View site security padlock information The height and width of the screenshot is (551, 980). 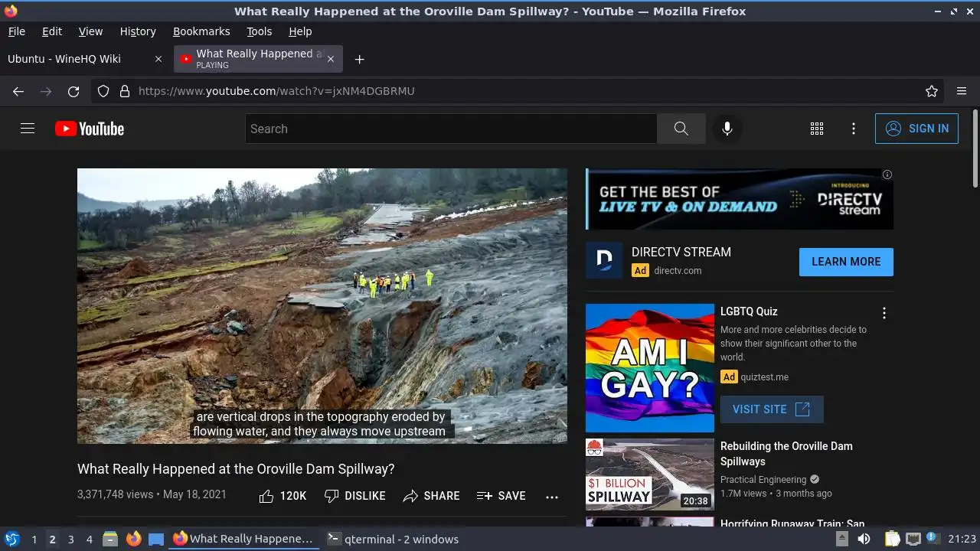tap(125, 91)
